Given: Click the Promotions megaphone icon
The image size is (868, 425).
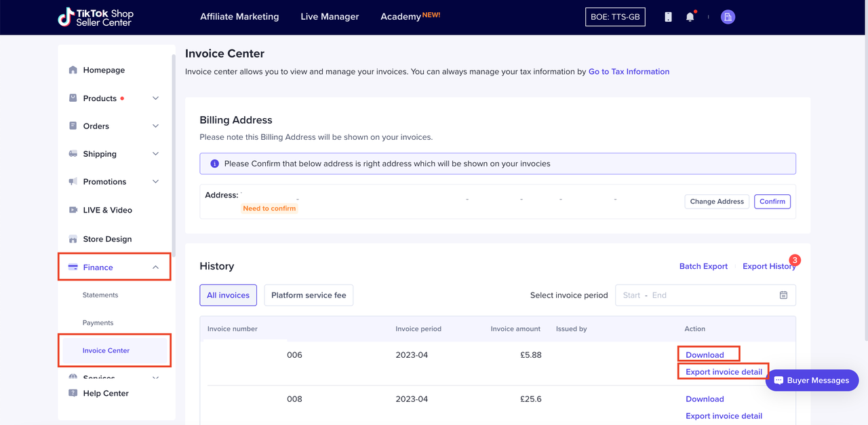Looking at the screenshot, I should (73, 181).
